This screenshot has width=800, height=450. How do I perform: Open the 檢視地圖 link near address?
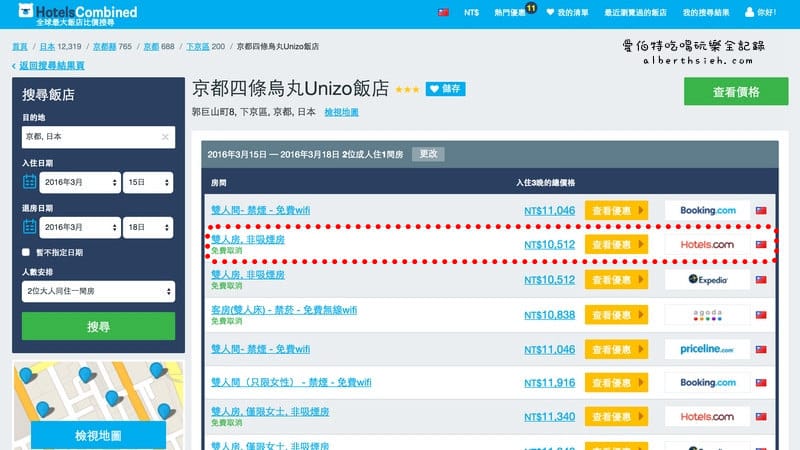341,112
